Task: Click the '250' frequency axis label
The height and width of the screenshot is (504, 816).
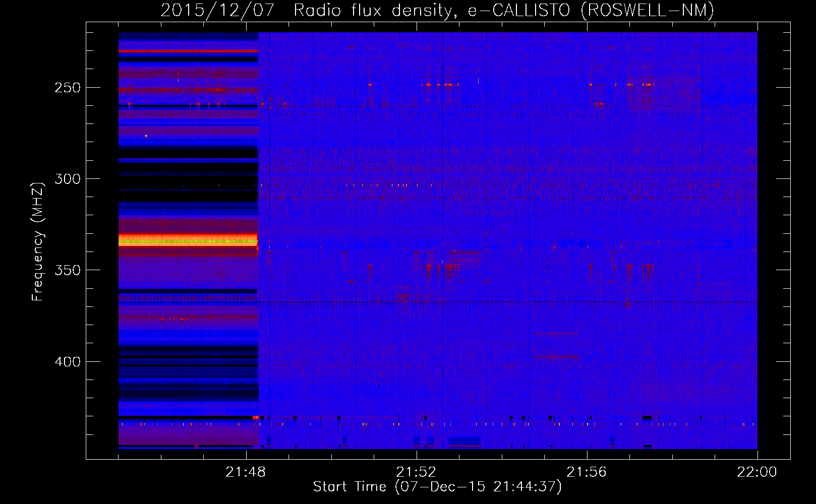Action: click(x=68, y=88)
